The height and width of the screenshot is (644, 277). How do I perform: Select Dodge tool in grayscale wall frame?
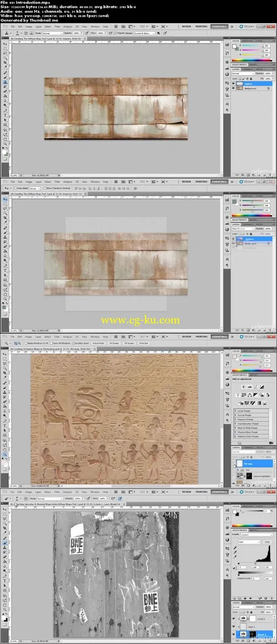pos(4,571)
